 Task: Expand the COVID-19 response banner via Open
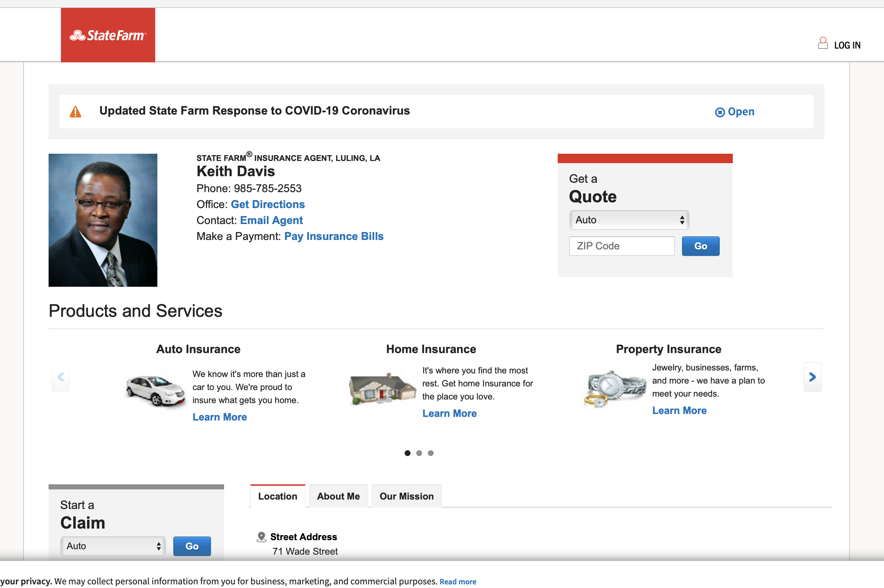[740, 112]
